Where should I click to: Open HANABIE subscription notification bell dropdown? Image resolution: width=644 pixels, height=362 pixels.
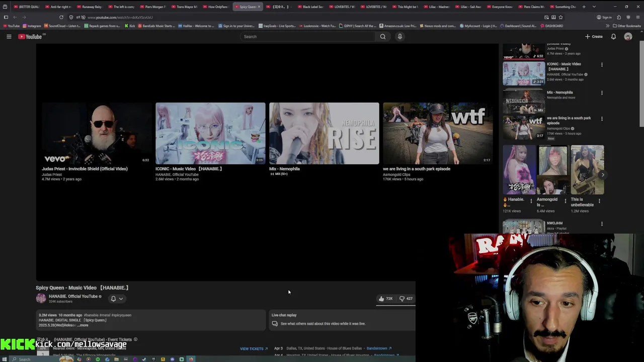pos(116,299)
